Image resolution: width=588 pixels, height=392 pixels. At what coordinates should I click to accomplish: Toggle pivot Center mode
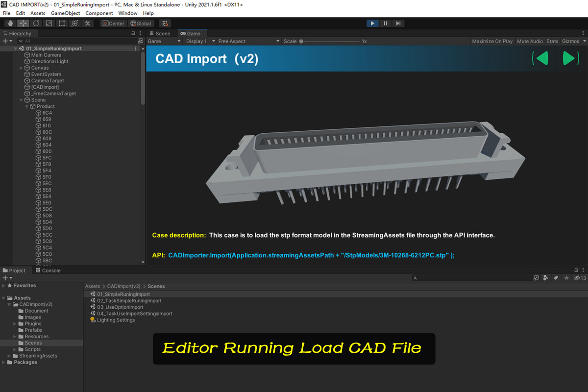pos(113,23)
